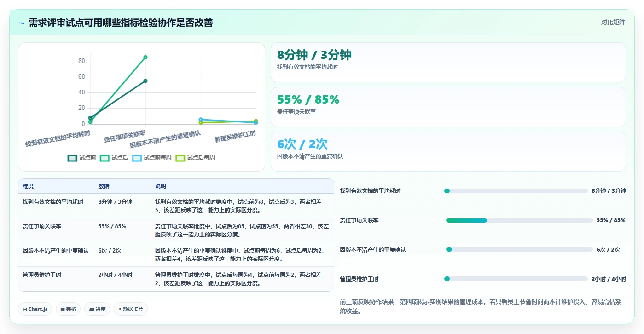Select the 表格 chip
Image resolution: width=644 pixels, height=334 pixels.
pos(68,309)
